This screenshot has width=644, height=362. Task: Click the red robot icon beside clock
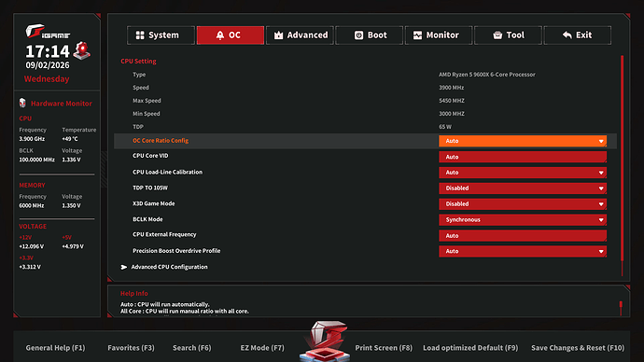coord(82,50)
